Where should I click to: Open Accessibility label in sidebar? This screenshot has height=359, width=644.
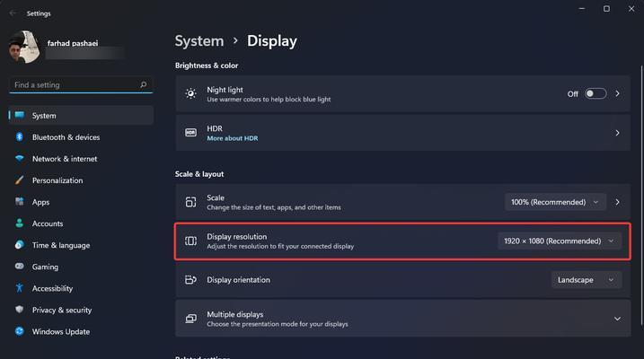[x=52, y=288]
